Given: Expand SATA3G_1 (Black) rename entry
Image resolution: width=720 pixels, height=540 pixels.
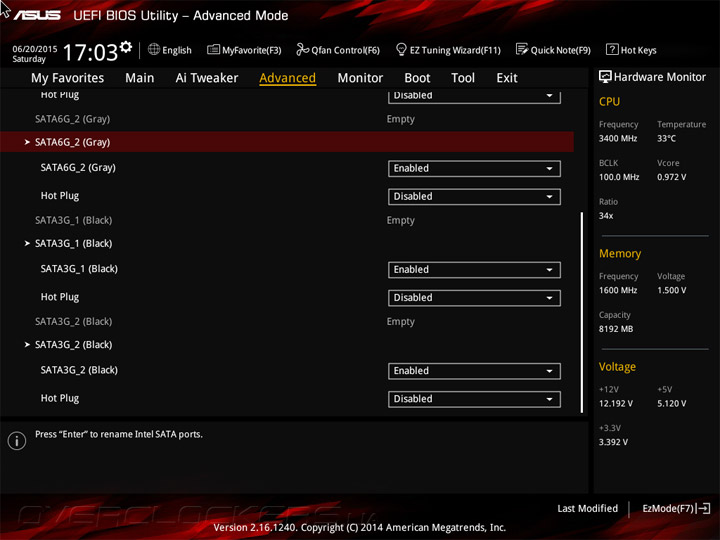Looking at the screenshot, I should coord(73,243).
